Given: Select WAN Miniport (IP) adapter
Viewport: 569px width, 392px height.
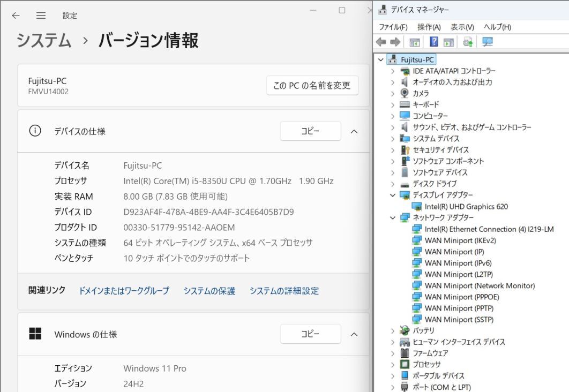Looking at the screenshot, I should (454, 252).
